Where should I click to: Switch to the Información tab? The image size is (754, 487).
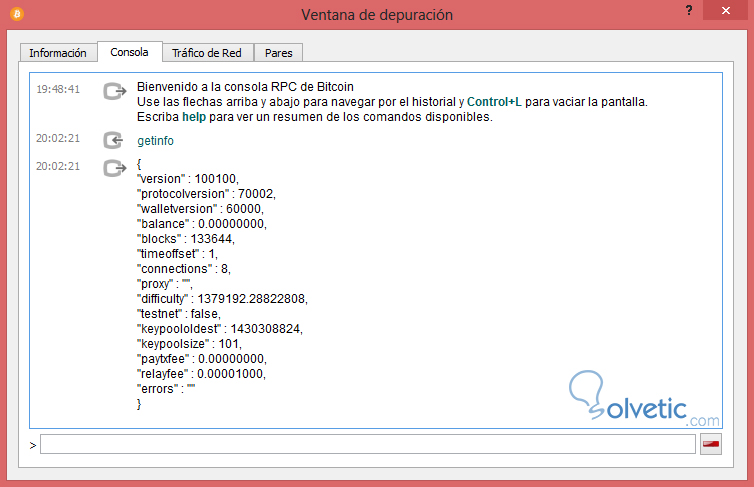(58, 52)
